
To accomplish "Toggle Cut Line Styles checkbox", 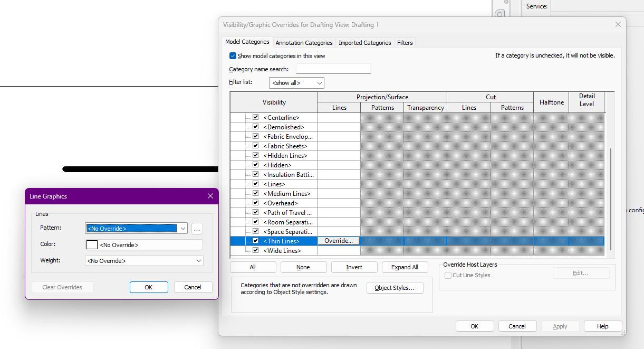I will 448,275.
